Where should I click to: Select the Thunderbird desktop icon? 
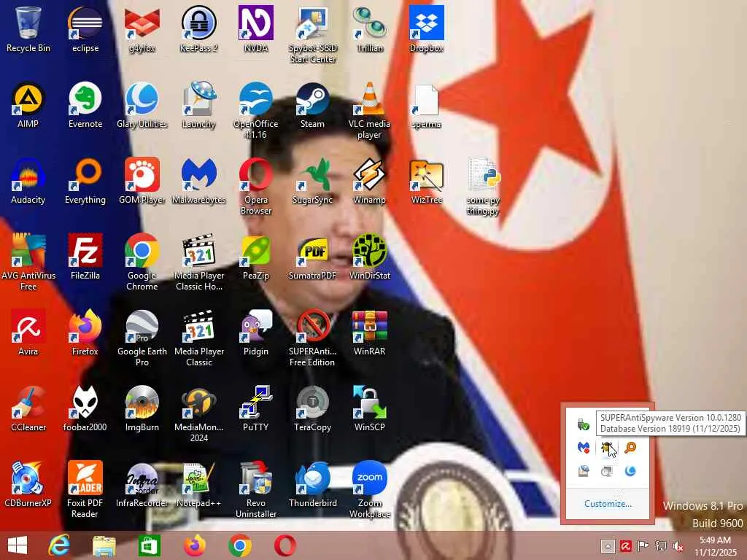tap(312, 484)
